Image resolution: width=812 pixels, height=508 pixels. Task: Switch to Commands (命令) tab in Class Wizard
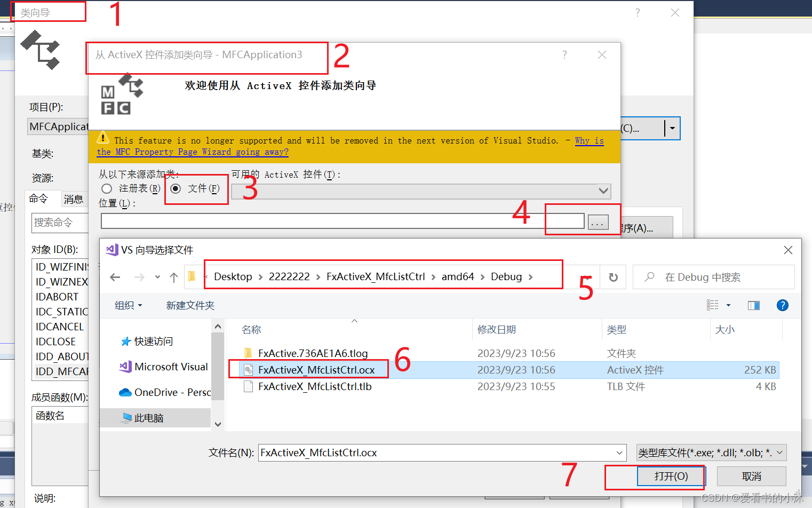click(38, 199)
